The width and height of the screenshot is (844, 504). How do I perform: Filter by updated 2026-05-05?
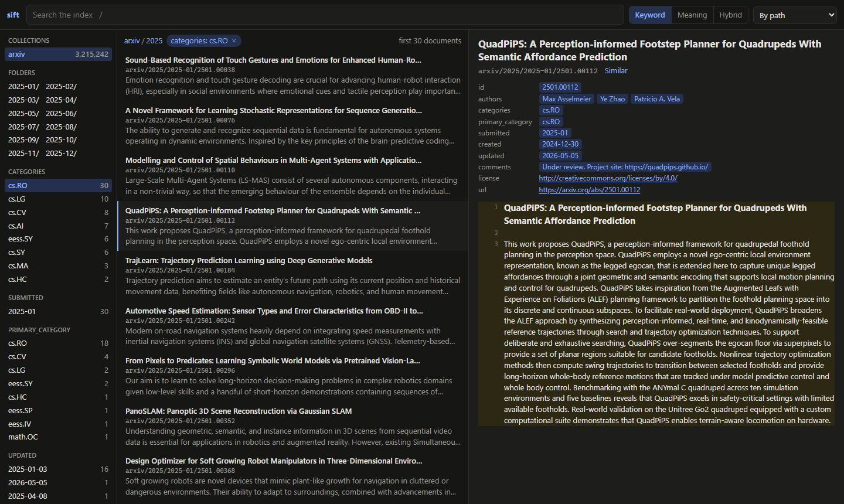[58, 483]
